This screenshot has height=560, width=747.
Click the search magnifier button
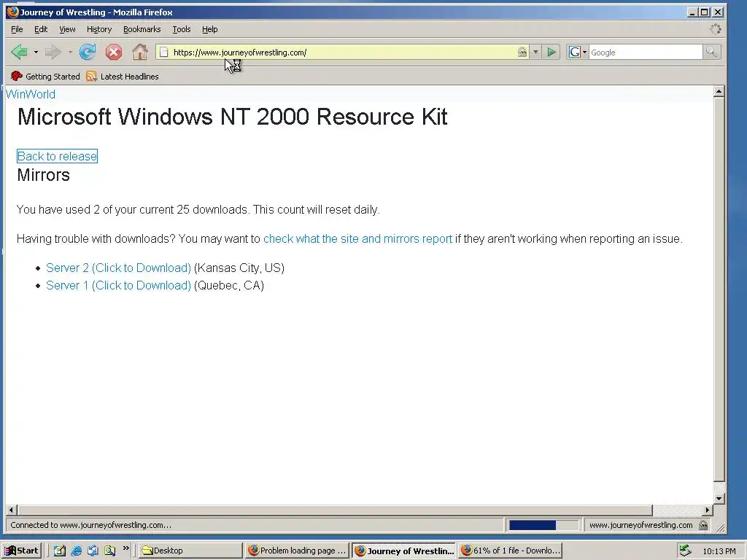pos(711,52)
